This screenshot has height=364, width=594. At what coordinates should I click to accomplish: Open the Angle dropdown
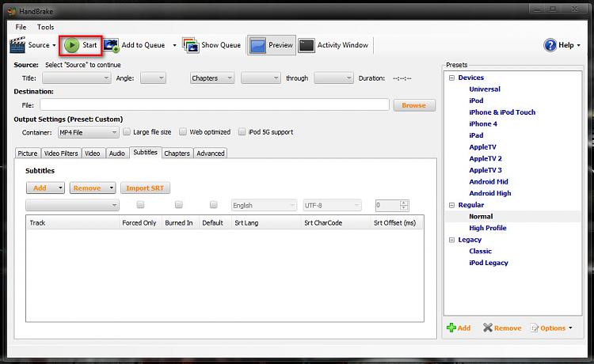click(153, 78)
